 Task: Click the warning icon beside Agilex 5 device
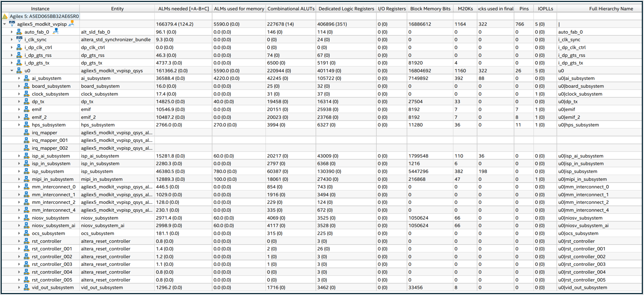tap(5, 17)
